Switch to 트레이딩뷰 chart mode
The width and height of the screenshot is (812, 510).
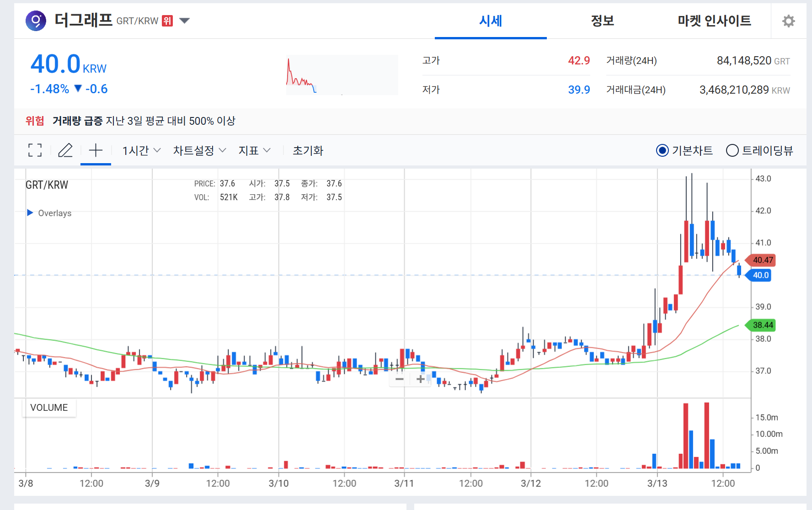coord(732,150)
